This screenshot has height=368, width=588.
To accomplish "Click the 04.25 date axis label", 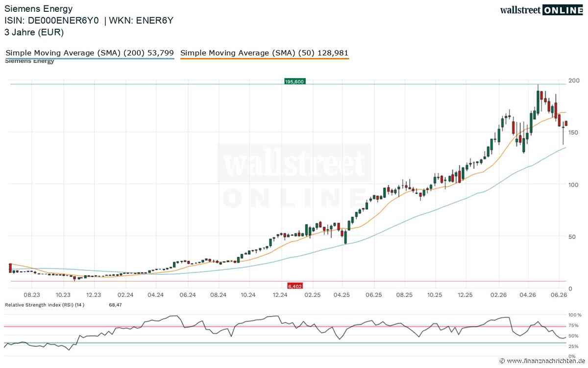I will coord(342,295).
